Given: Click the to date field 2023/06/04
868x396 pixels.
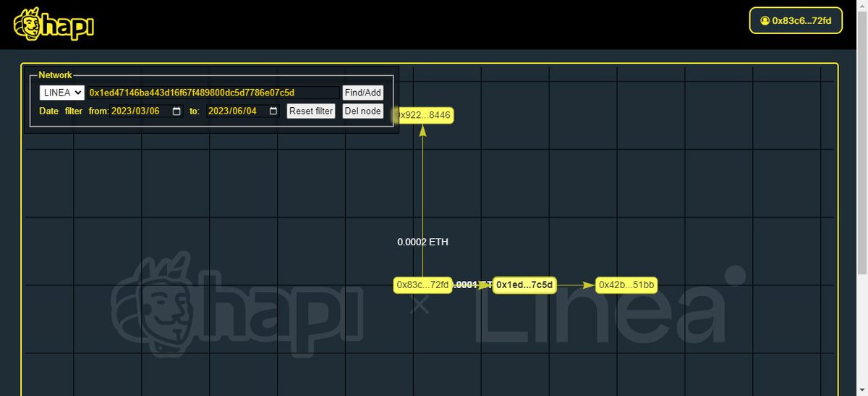Looking at the screenshot, I should pyautogui.click(x=243, y=111).
